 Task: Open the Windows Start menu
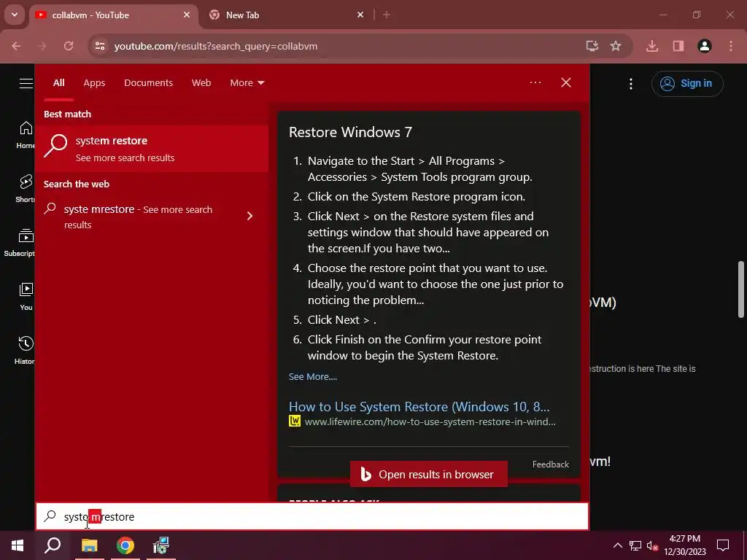[18, 545]
